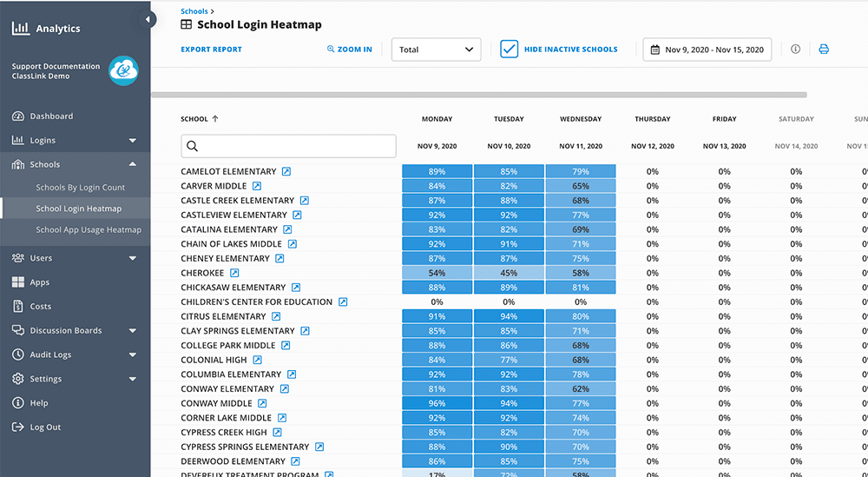Open the Nov 9 - Nov 15 date picker
Viewport: 868px width, 477px height.
click(x=707, y=50)
